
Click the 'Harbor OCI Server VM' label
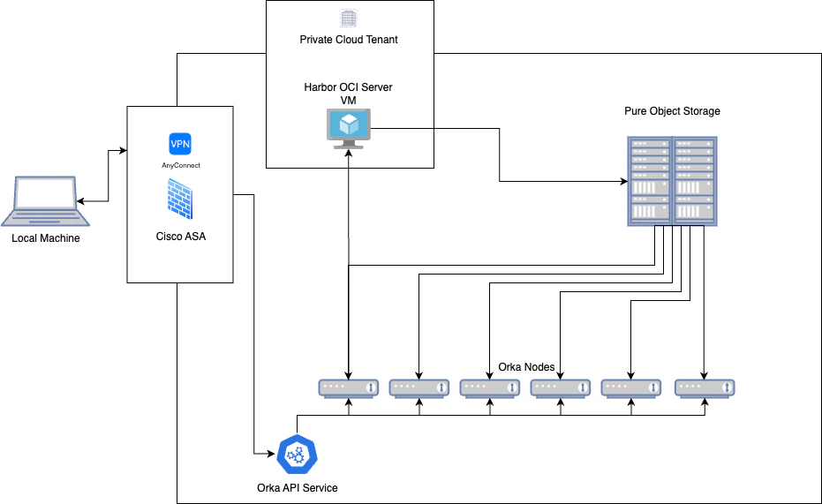[x=348, y=94]
